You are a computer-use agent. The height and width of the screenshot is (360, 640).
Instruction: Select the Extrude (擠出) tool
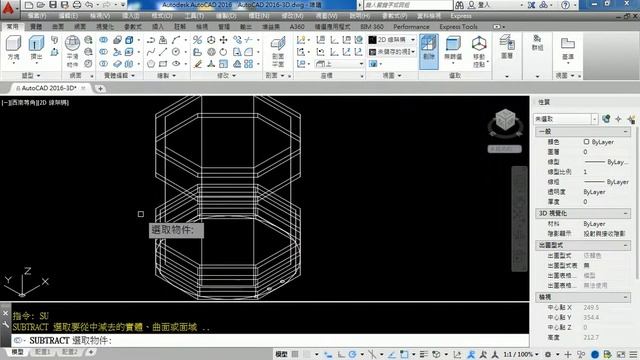point(36,47)
